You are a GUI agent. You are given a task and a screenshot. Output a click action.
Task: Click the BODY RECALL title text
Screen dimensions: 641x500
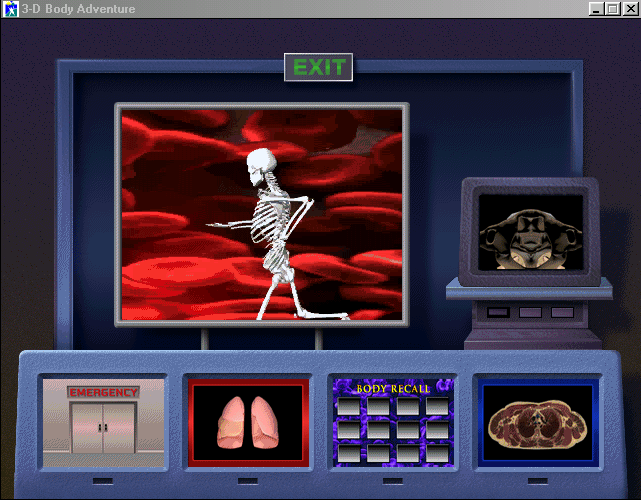pyautogui.click(x=393, y=389)
